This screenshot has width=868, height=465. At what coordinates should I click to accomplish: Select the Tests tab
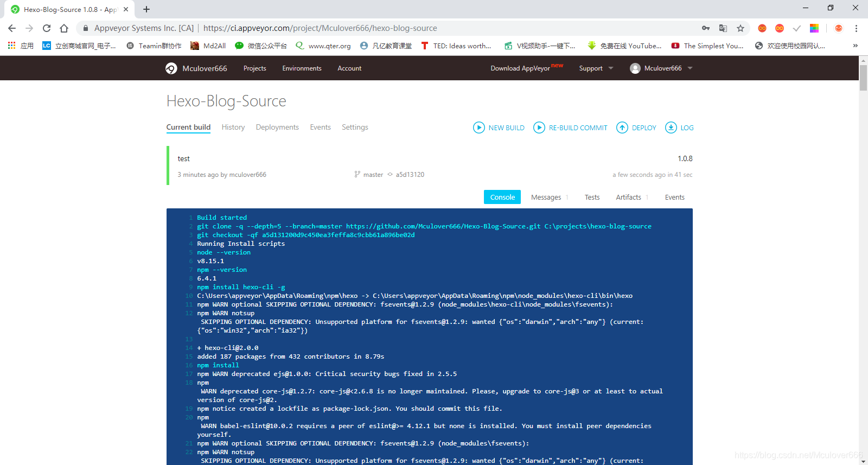click(x=592, y=197)
